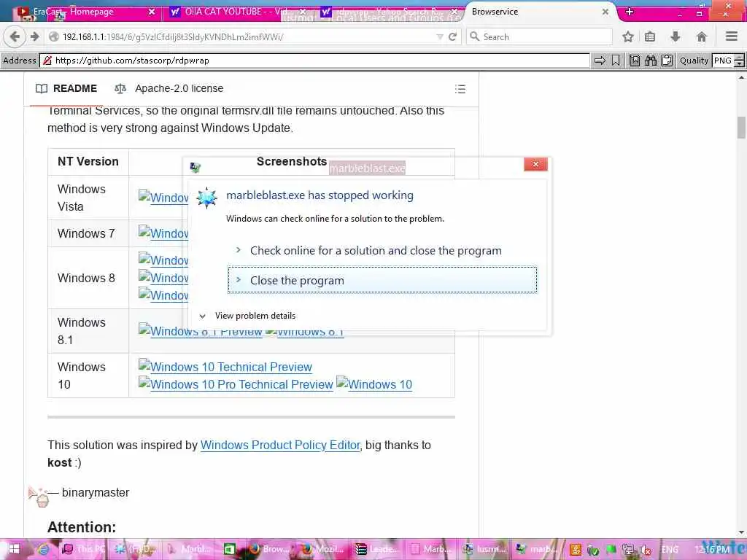Viewport: 747px width, 560px height.
Task: Click the forward navigation arrow
Action: point(35,36)
